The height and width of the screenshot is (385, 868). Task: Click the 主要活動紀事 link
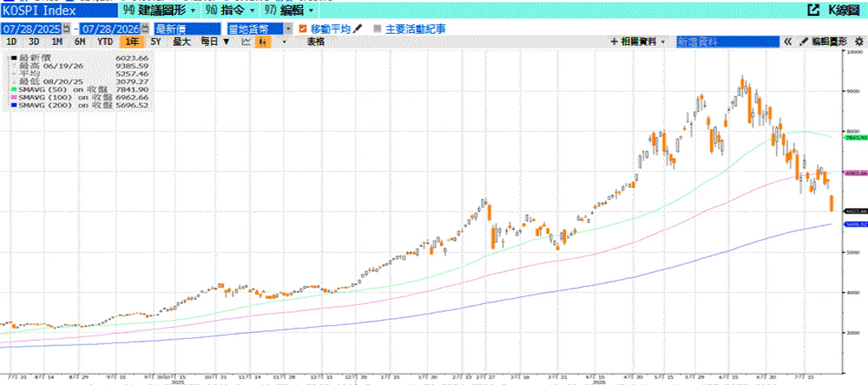point(416,29)
